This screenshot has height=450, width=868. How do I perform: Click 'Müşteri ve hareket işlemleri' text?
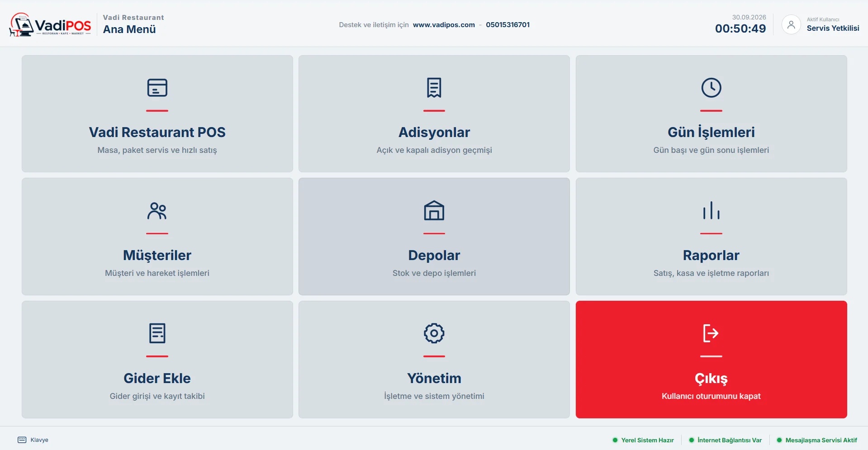157,273
